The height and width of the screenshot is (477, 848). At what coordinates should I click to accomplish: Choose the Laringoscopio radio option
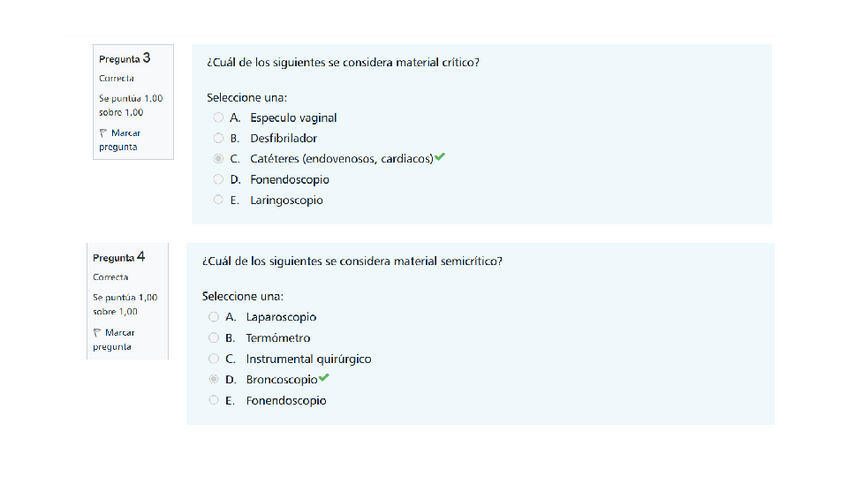[218, 200]
